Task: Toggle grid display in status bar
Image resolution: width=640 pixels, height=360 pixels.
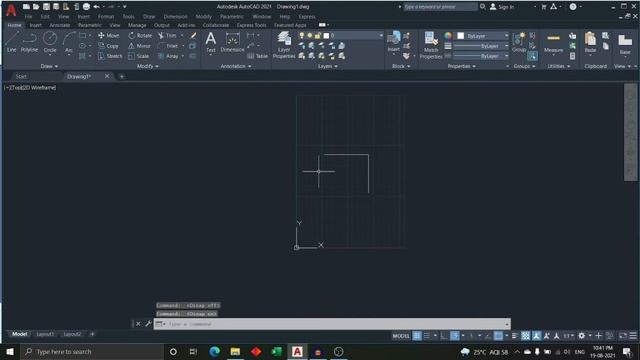Action: [x=417, y=336]
